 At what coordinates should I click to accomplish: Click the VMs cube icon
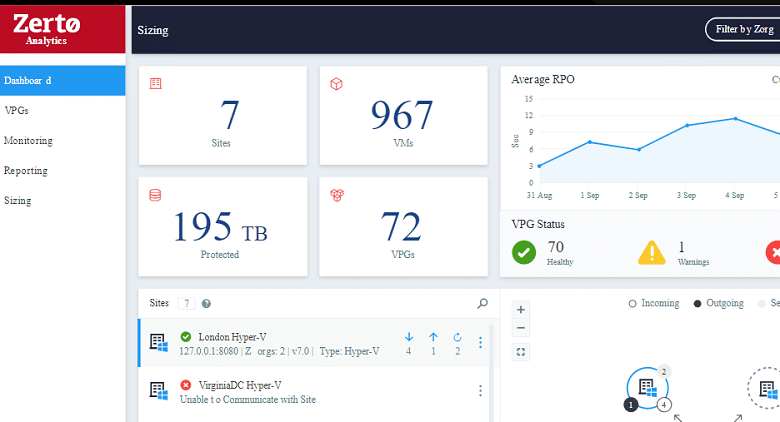click(336, 84)
